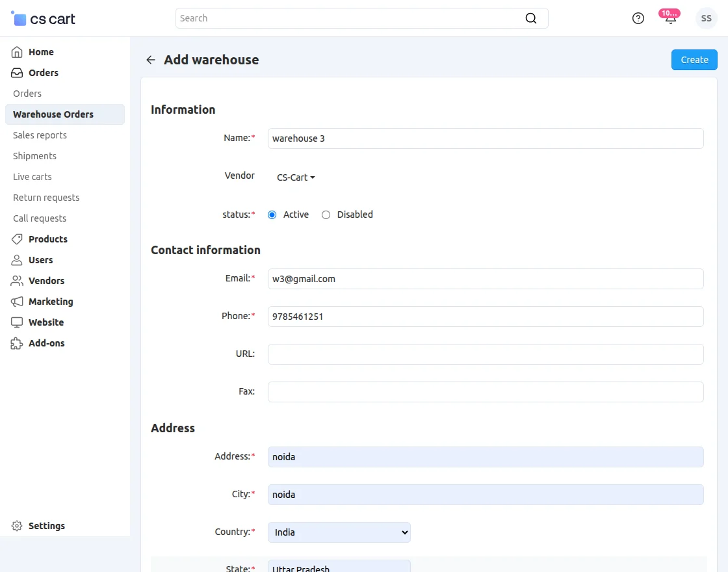Expand the CS-Cart vendor dropdown
728x572 pixels.
tap(296, 177)
